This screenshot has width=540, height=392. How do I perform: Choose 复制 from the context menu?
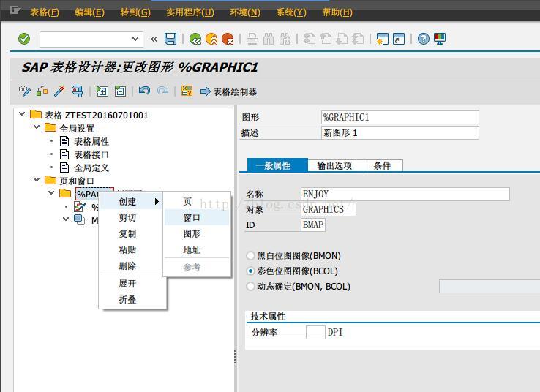coord(131,234)
